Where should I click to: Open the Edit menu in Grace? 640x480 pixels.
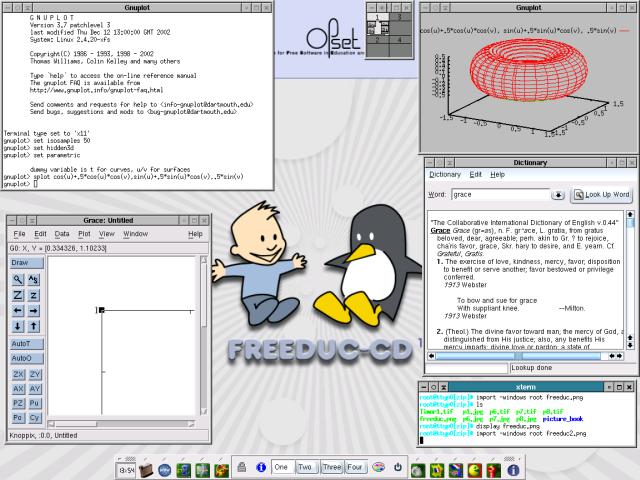click(x=40, y=234)
